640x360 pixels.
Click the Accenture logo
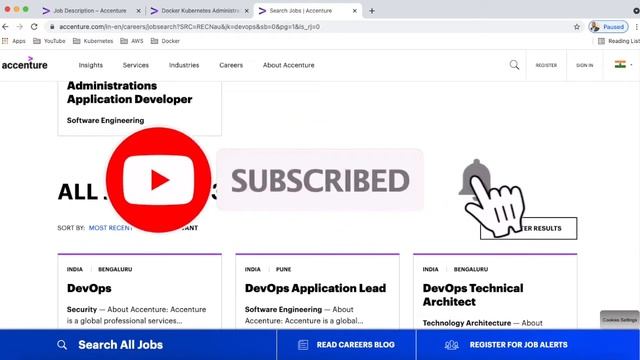point(24,64)
